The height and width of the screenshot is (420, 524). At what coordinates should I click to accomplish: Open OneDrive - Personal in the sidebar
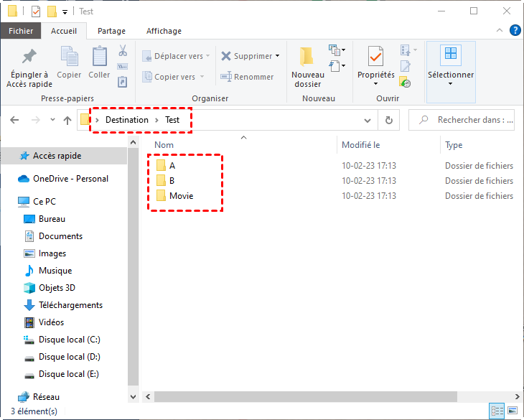point(63,179)
